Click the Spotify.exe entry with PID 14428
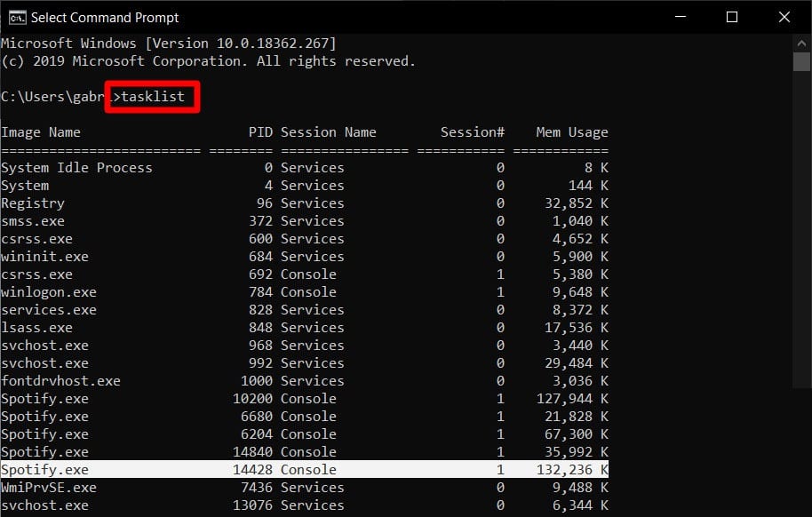The height and width of the screenshot is (517, 812). pyautogui.click(x=133, y=469)
